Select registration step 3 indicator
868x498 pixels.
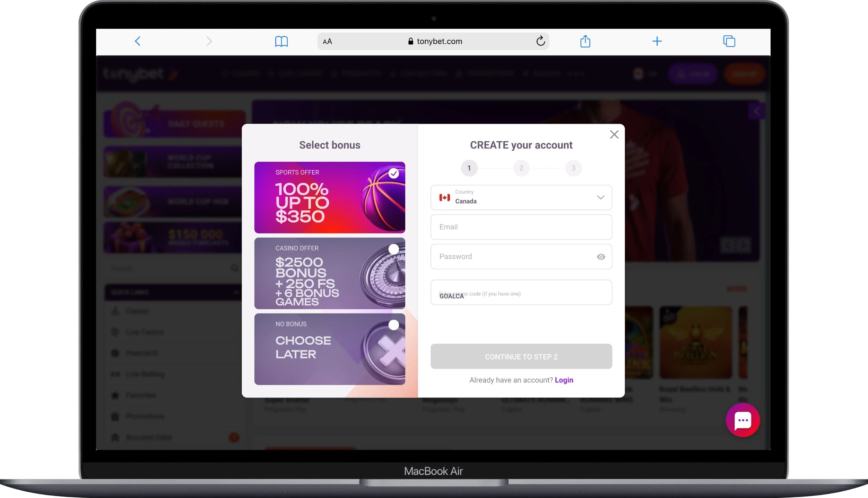coord(573,168)
